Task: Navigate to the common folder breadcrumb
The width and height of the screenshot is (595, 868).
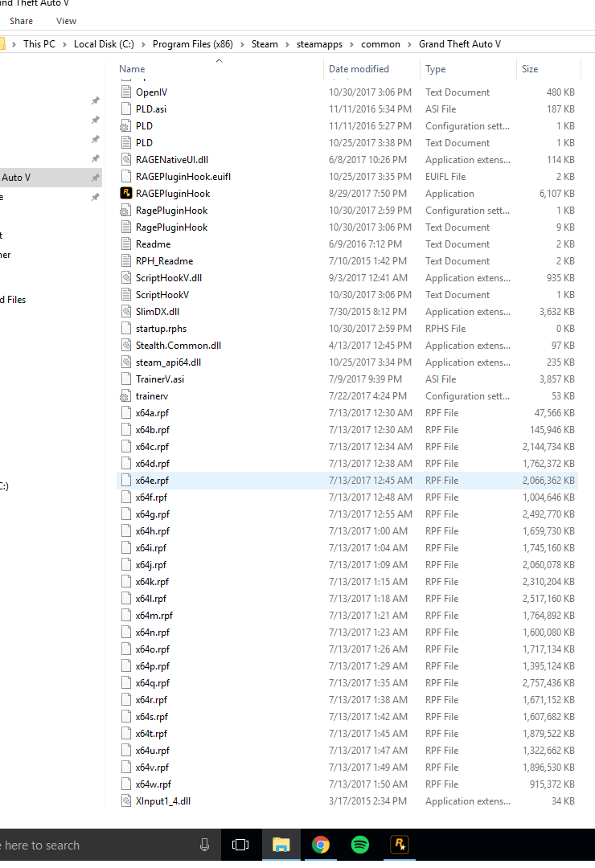Action: click(x=380, y=44)
